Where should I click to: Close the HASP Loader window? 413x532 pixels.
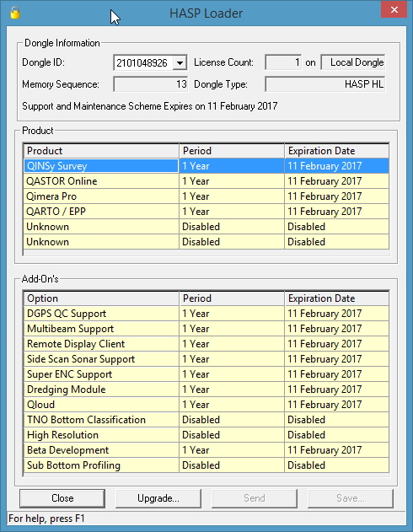pos(394,9)
